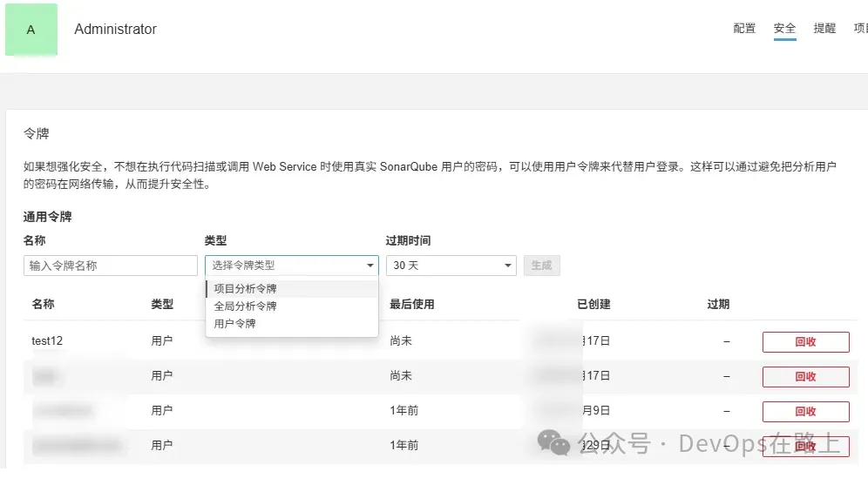The width and height of the screenshot is (868, 478).
Task: Click the 最后使用 column header
Action: pyautogui.click(x=411, y=304)
